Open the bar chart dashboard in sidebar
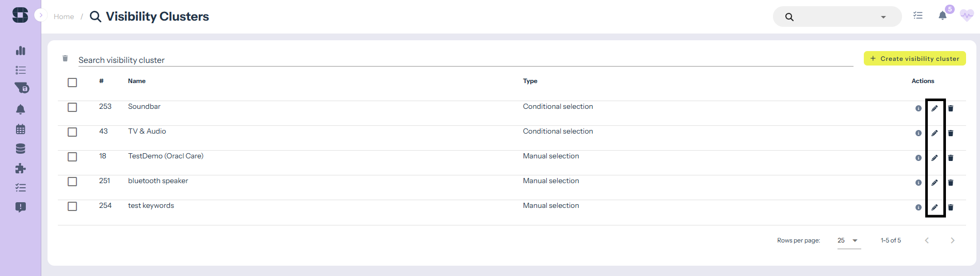Image resolution: width=980 pixels, height=276 pixels. pos(21,51)
